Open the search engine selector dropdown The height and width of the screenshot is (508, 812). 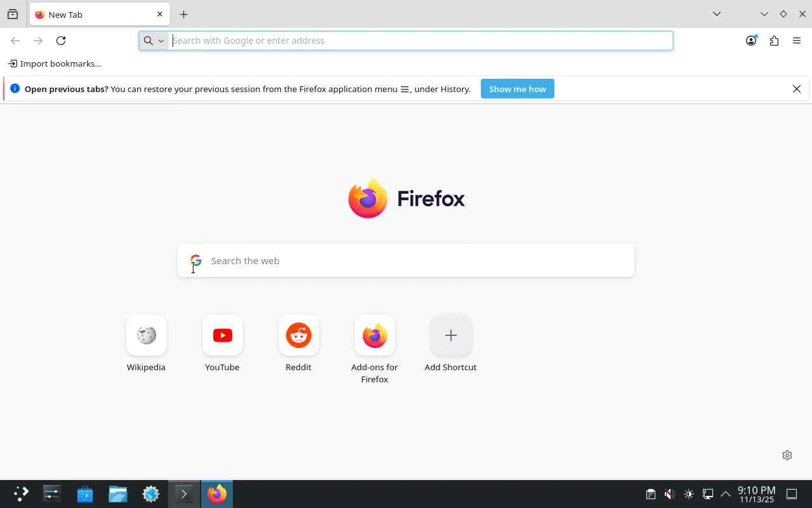(x=154, y=41)
